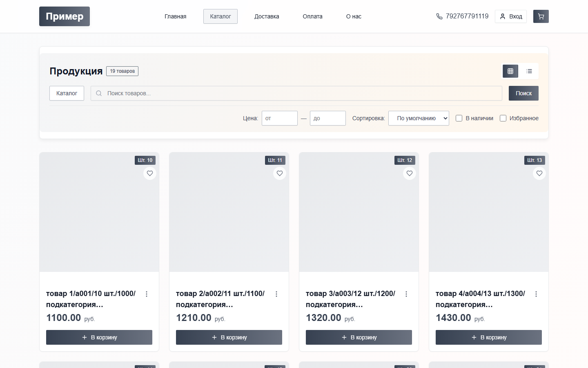Viewport: 588px width, 368px height.
Task: Open товар 4 product image
Action: click(x=489, y=212)
